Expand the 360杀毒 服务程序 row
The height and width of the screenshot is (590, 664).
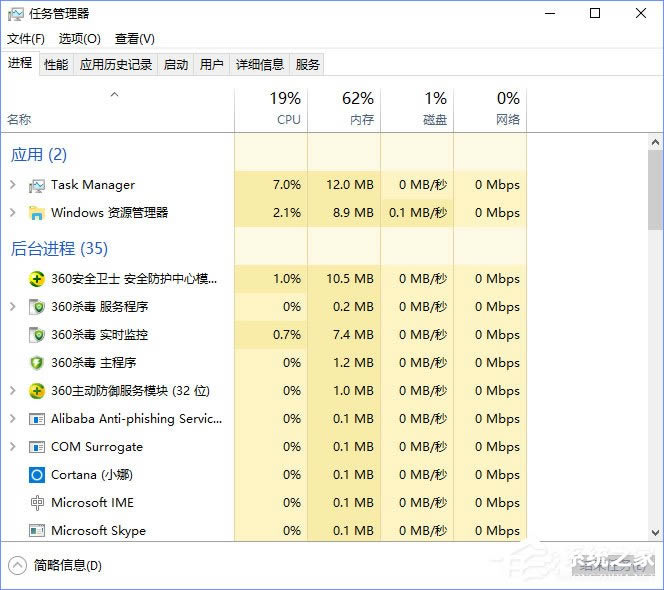(13, 306)
